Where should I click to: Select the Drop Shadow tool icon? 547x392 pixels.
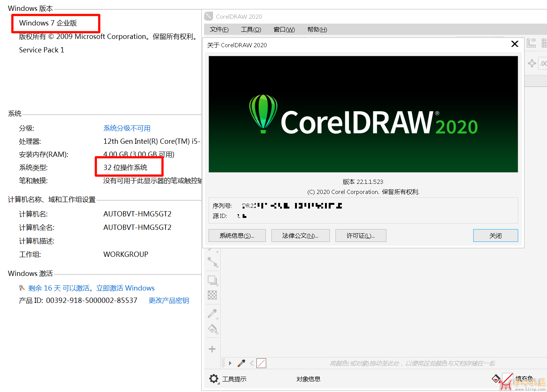[212, 280]
